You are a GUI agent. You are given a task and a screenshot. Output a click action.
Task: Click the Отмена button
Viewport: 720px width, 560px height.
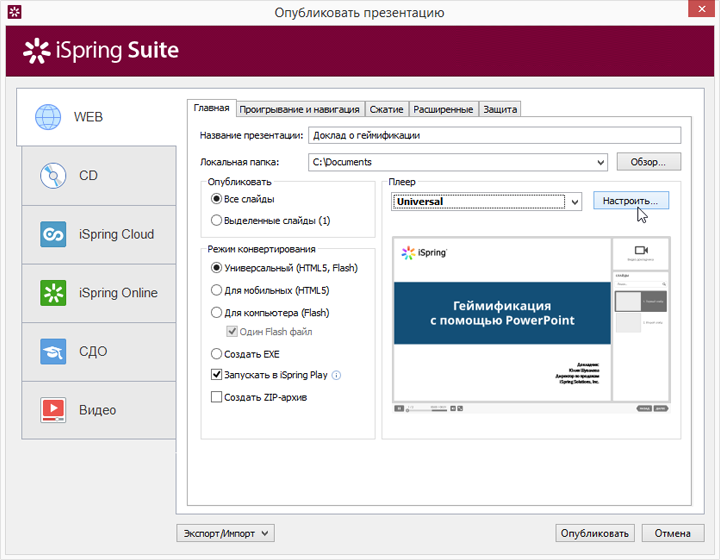[x=673, y=533]
